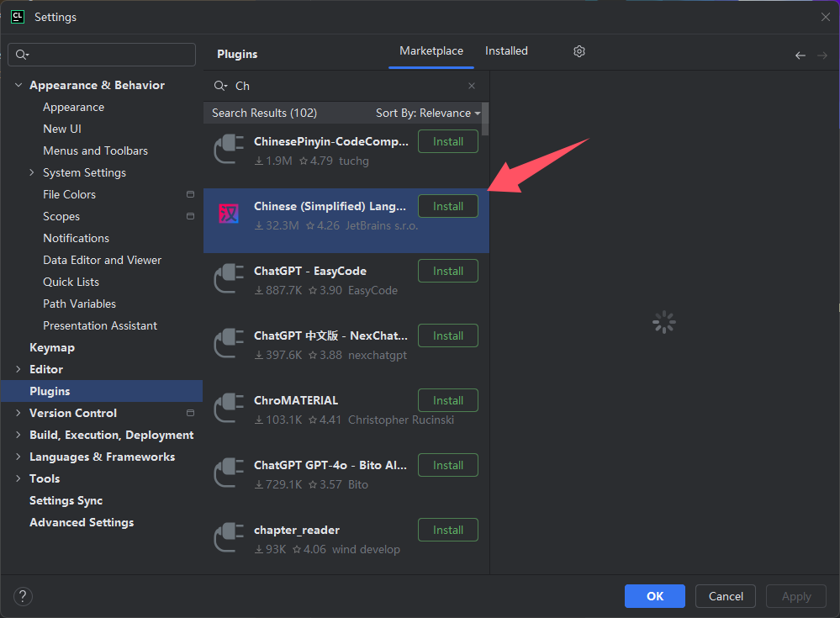Viewport: 840px width, 618px height.
Task: Expand Build, Execution, Deployment section
Action: (x=18, y=435)
